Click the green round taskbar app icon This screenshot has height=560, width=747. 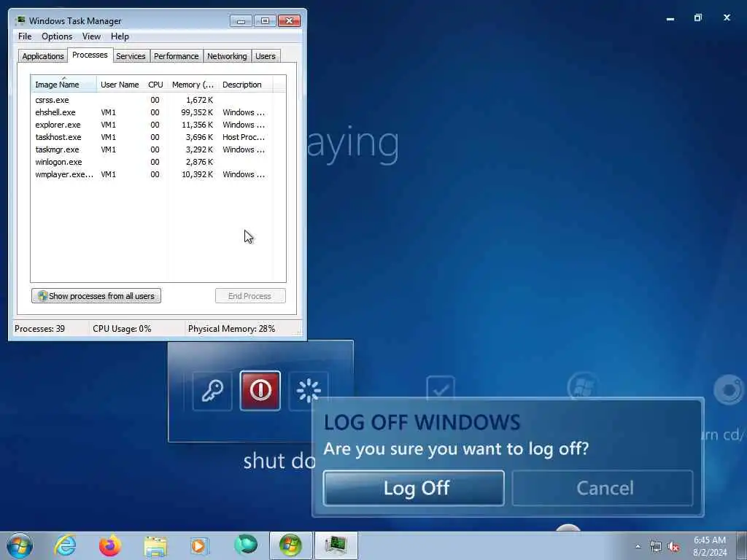(245, 545)
